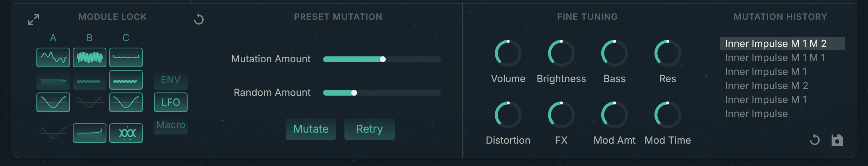The height and width of the screenshot is (166, 868).
Task: Click the Random Amount slider handle
Action: [354, 93]
